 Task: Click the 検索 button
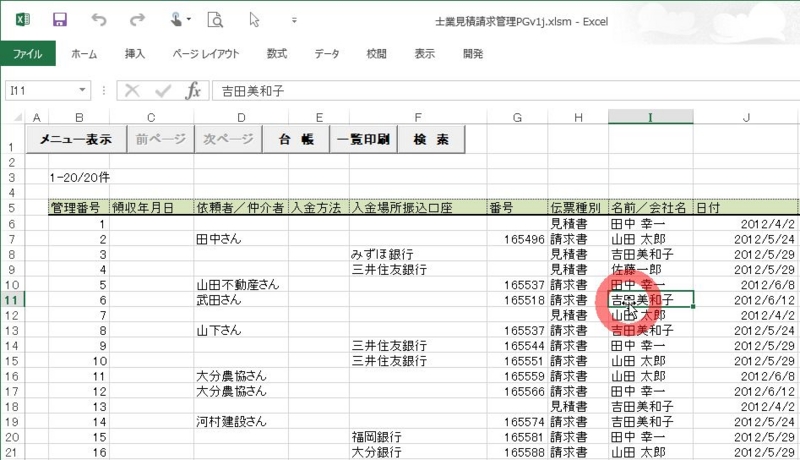click(x=431, y=139)
